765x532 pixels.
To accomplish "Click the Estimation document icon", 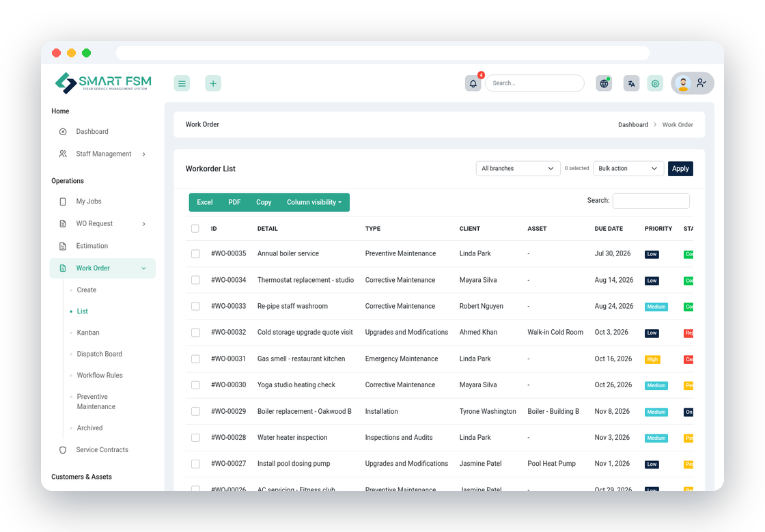I will (63, 247).
